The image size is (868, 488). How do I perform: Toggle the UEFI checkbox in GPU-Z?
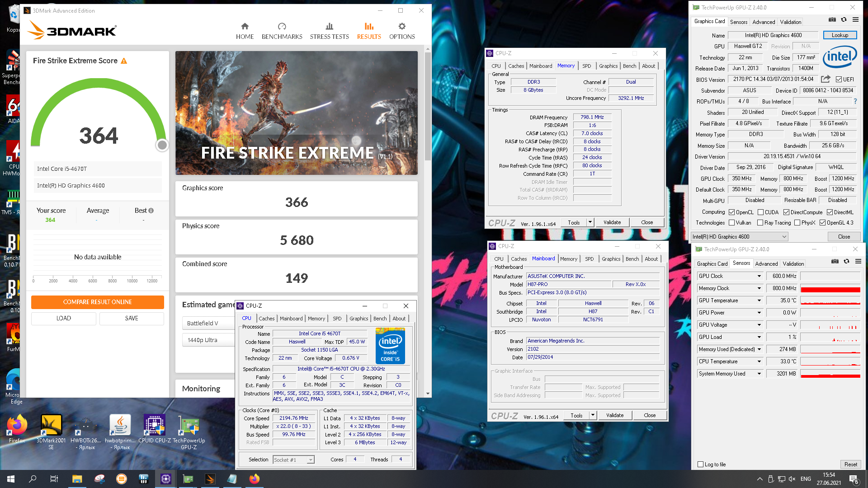tap(839, 80)
